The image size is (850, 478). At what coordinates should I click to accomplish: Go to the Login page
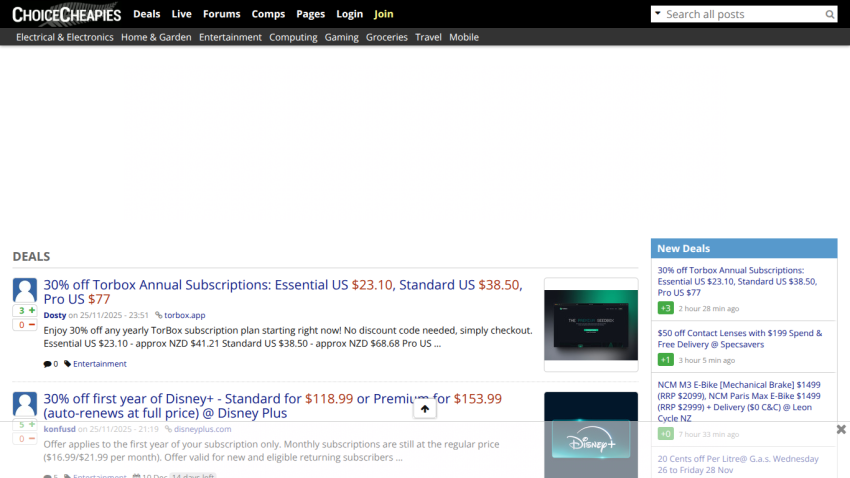pyautogui.click(x=350, y=14)
